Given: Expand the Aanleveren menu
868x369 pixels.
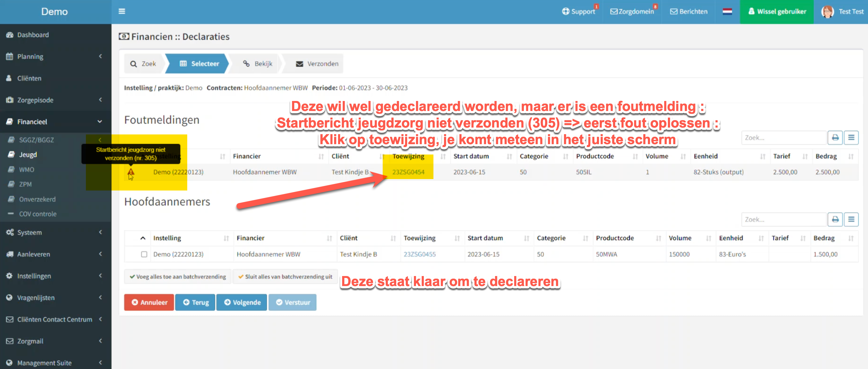Looking at the screenshot, I should pos(56,254).
